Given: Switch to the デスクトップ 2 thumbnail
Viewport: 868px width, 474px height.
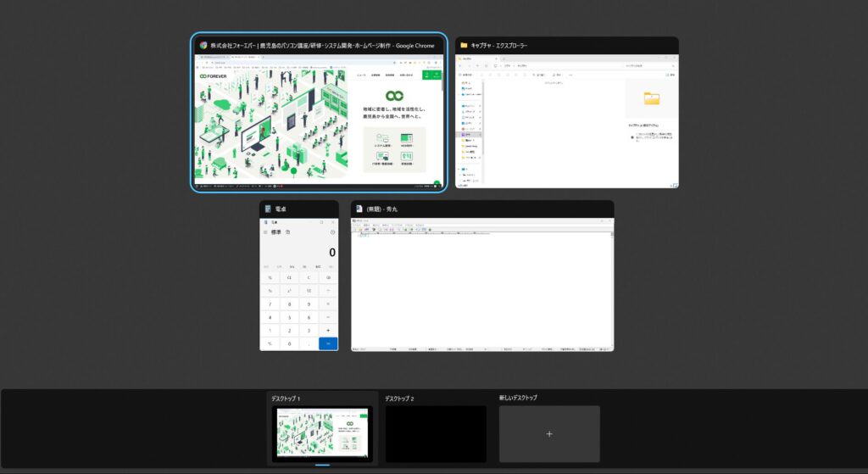Looking at the screenshot, I should coord(436,434).
